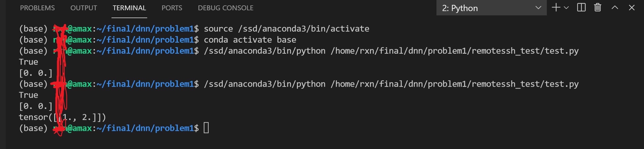Viewport: 644px width, 149px height.
Task: Click the first test.py file path link
Action: 455,51
